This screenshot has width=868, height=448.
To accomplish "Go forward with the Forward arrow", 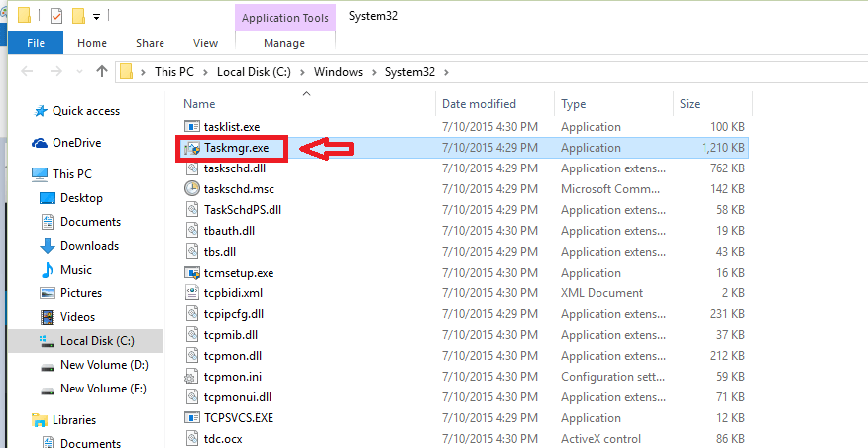I will pos(55,72).
